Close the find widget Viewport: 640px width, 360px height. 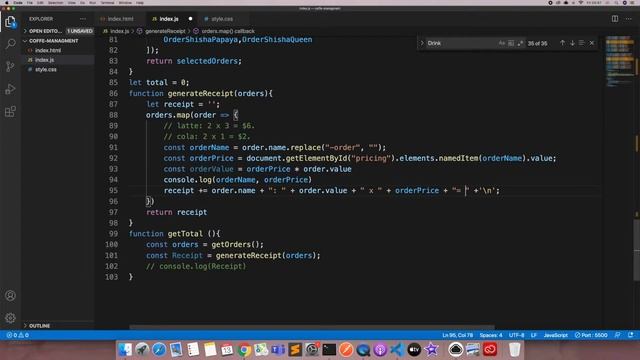tap(592, 43)
